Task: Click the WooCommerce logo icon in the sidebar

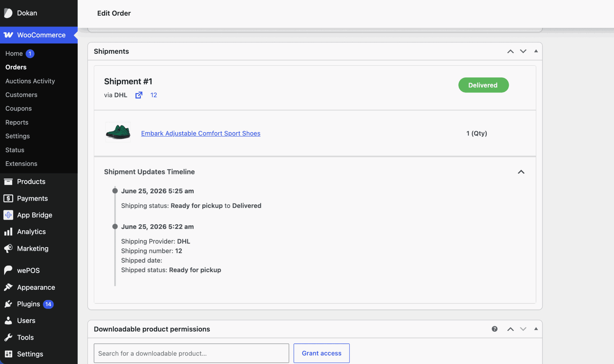Action: [x=8, y=35]
